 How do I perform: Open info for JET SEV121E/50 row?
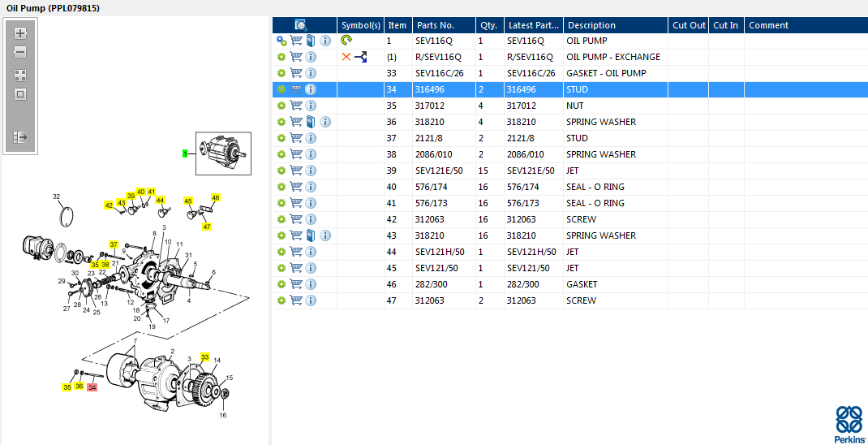click(x=311, y=171)
